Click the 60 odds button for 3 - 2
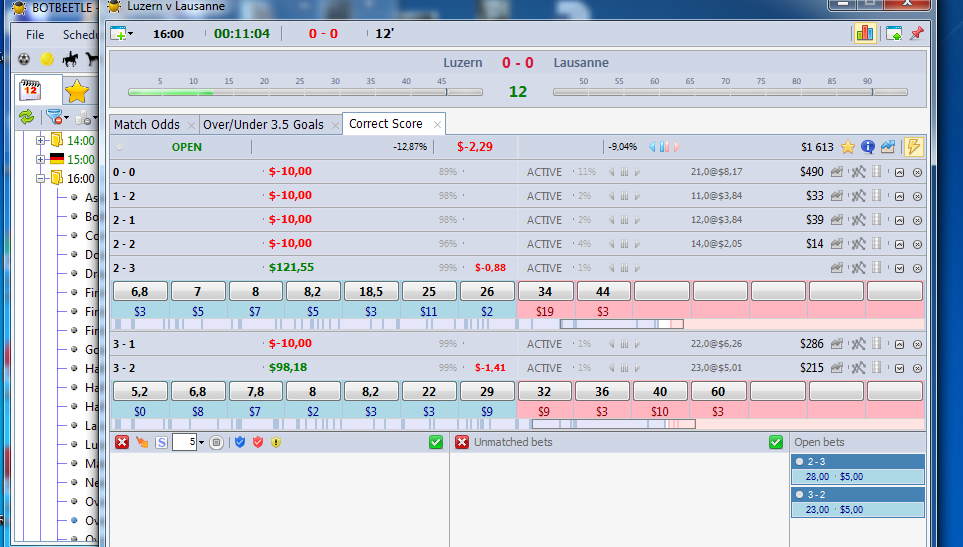 click(x=718, y=392)
